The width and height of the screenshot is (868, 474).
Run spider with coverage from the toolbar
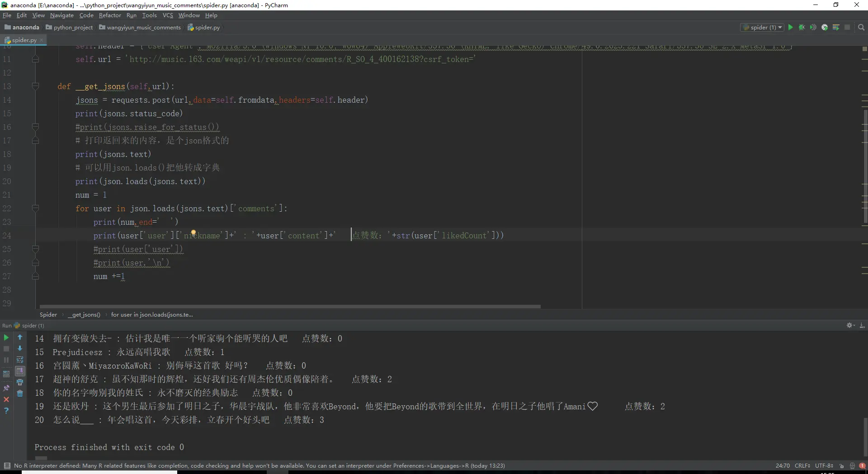[813, 27]
